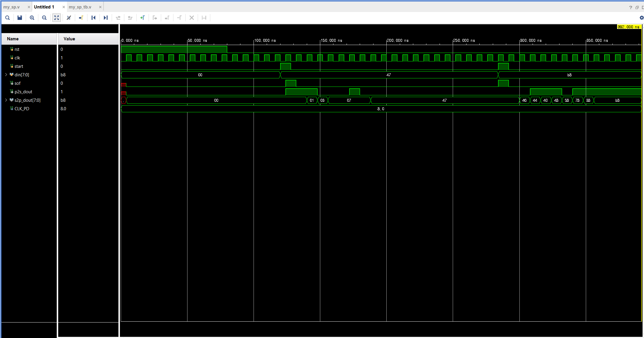Screen dimensions: 644x338
Task: Close the Untitled 1 tab
Action: (x=64, y=7)
